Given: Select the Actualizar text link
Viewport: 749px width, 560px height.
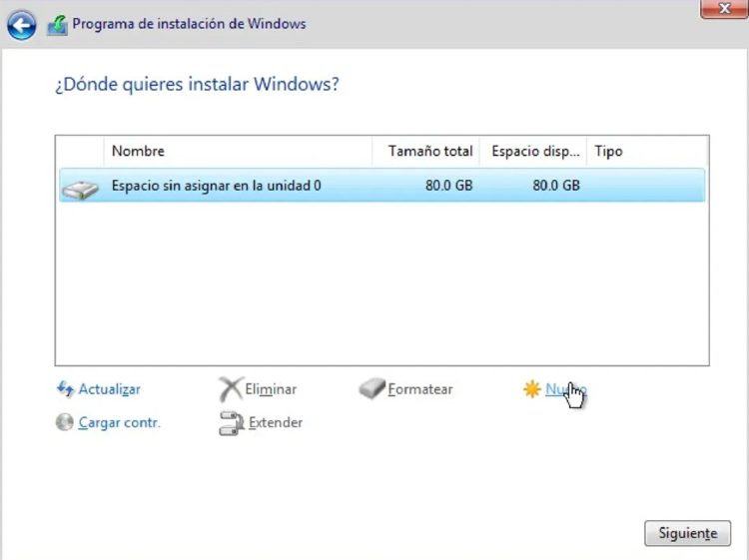Looking at the screenshot, I should click(110, 389).
